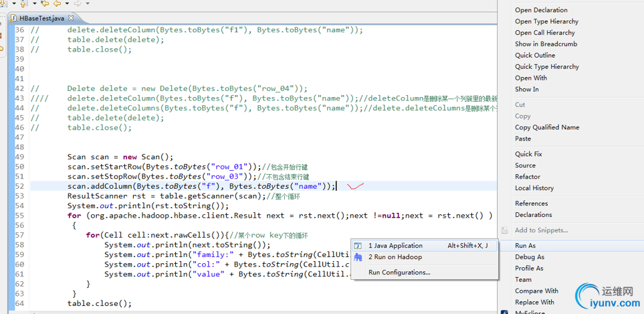Open the Declarations submenu
The width and height of the screenshot is (644, 314).
[x=534, y=214]
